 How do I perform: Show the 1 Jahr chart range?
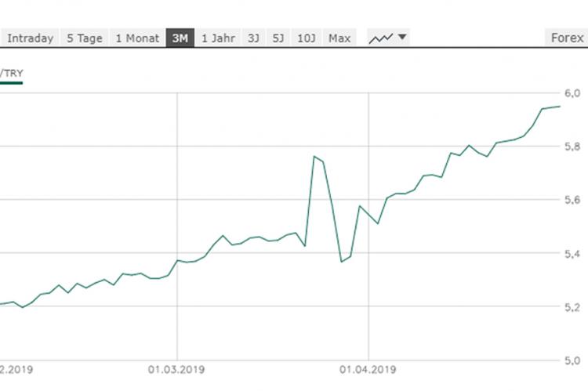[218, 38]
